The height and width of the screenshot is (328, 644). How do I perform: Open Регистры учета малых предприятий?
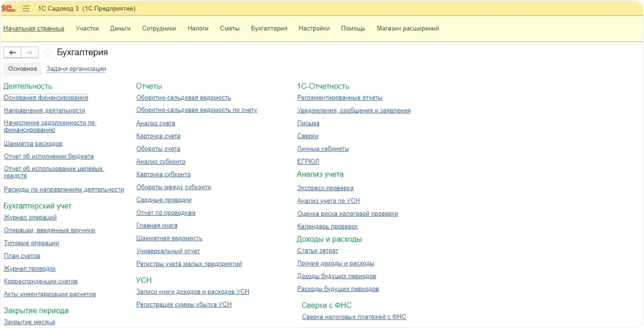(189, 264)
